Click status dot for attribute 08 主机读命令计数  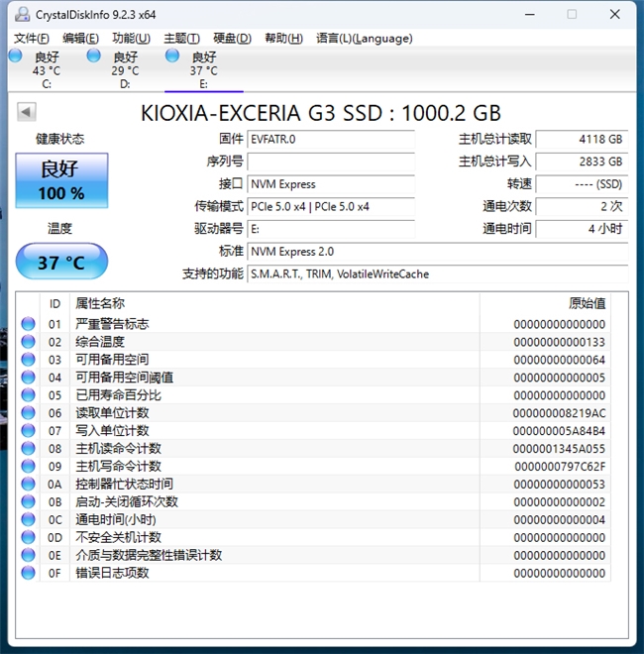tap(28, 448)
